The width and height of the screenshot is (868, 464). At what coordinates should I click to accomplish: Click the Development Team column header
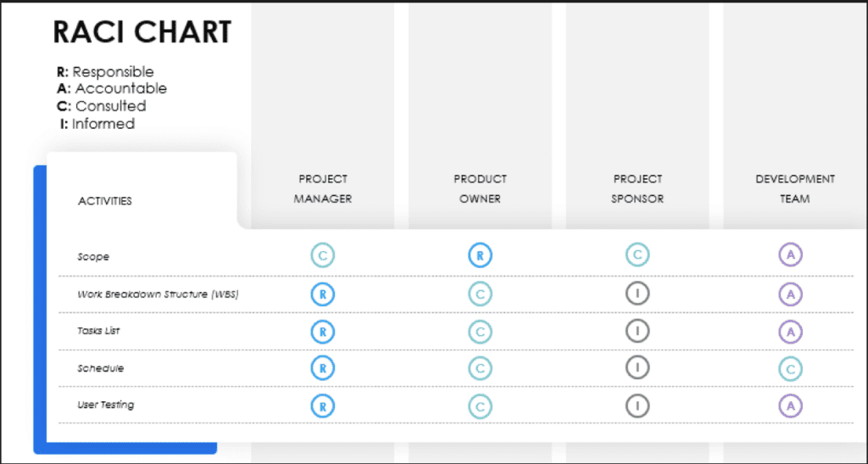tap(795, 189)
